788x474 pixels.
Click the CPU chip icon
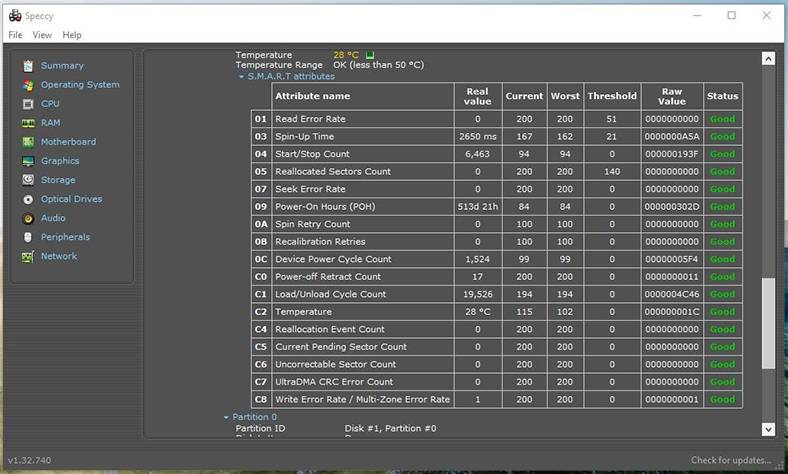(28, 104)
